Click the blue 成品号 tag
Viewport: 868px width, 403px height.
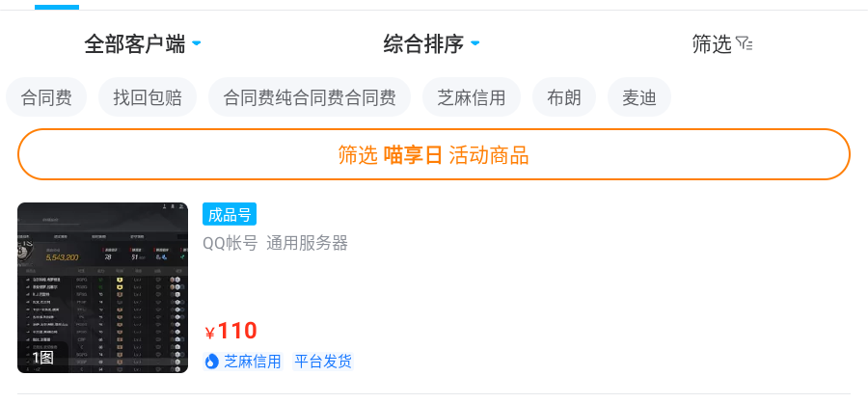coord(230,214)
